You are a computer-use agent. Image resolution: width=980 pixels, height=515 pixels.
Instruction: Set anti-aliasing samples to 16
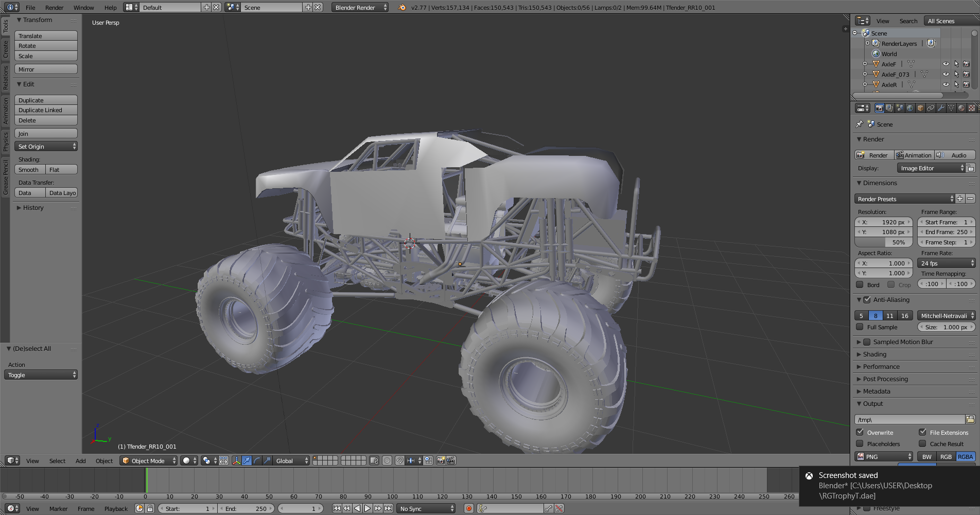pos(905,315)
